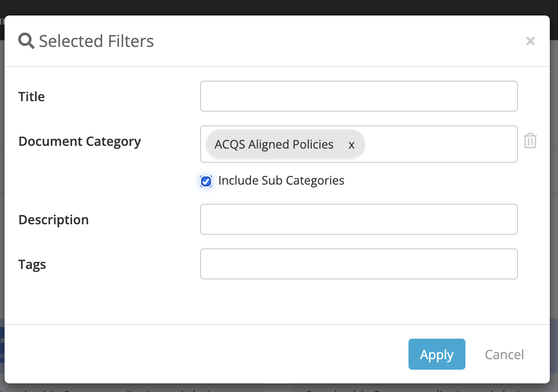Image resolution: width=558 pixels, height=392 pixels.
Task: Click the magnifier icon beside Selected Filters
Action: click(x=26, y=41)
